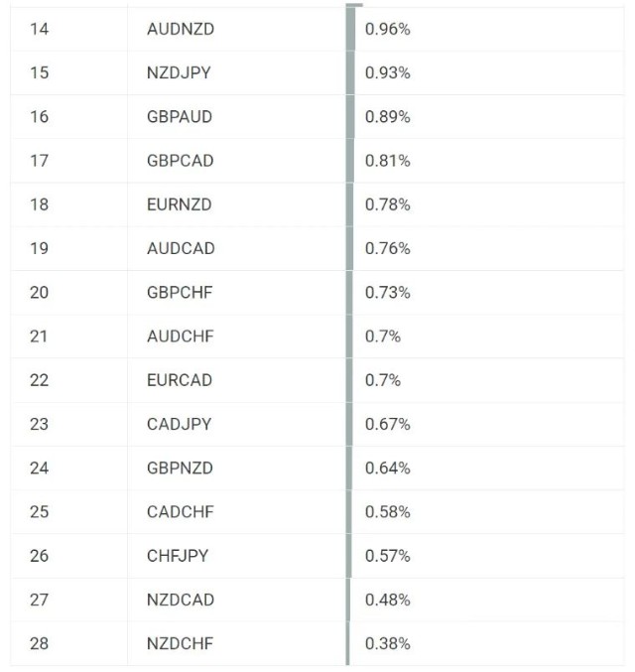Select the 0.38% percentage cell
The image size is (635, 672).
click(388, 643)
